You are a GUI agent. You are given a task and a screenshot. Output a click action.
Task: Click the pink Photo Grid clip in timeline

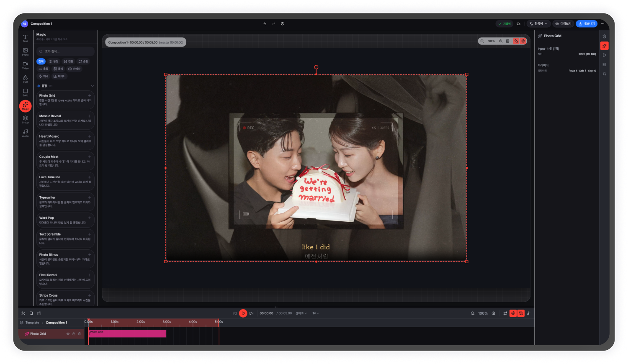click(128, 333)
